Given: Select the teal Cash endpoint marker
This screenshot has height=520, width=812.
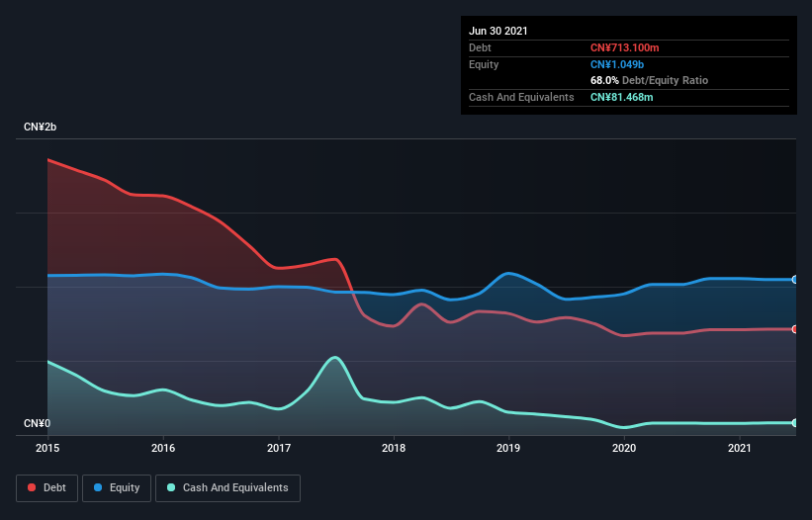Looking at the screenshot, I should (795, 423).
